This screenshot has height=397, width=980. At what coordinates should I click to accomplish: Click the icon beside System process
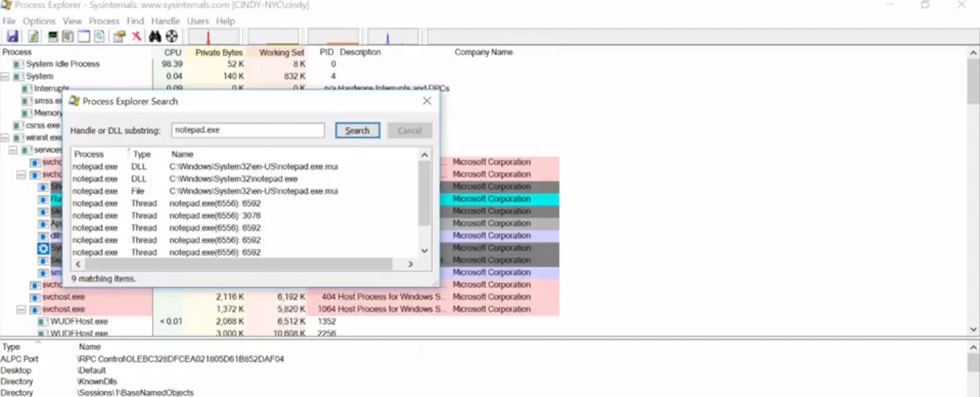click(x=18, y=76)
